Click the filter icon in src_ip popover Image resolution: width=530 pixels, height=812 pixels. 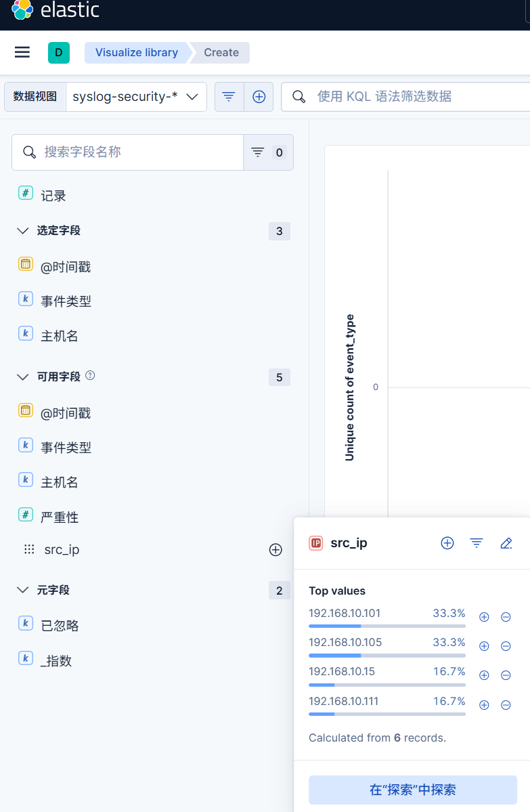coord(477,542)
